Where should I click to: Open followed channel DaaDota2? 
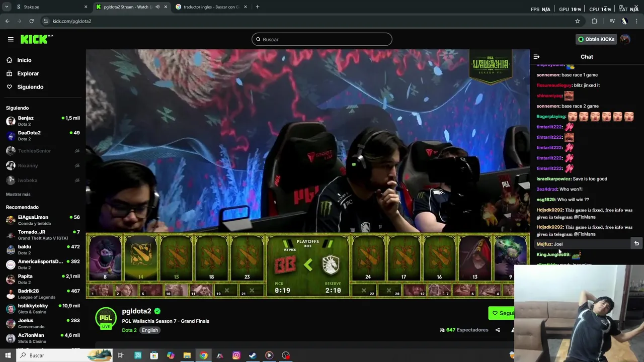tap(43, 136)
